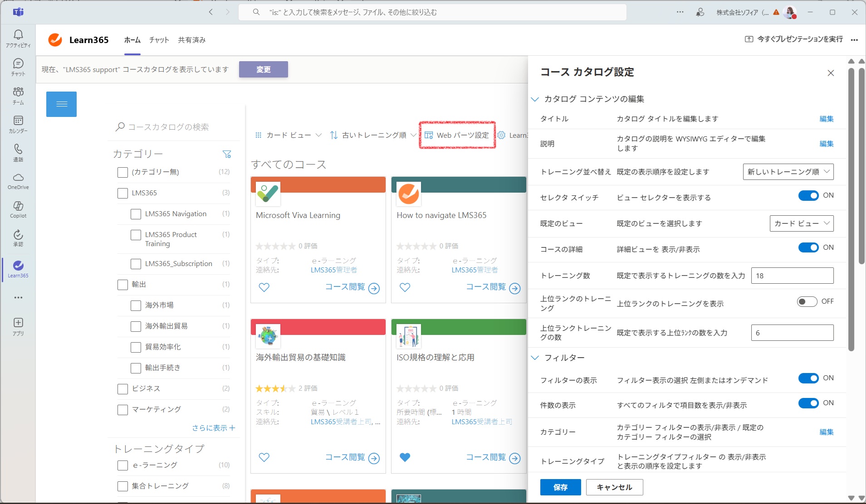Image resolution: width=866 pixels, height=504 pixels.
Task: Open Web パーツ設定 in toolbar
Action: click(457, 135)
